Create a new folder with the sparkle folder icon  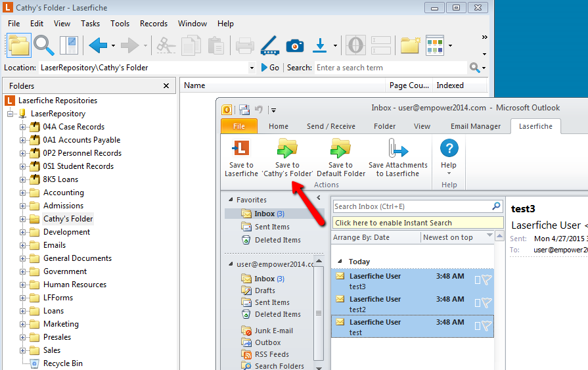coord(410,45)
